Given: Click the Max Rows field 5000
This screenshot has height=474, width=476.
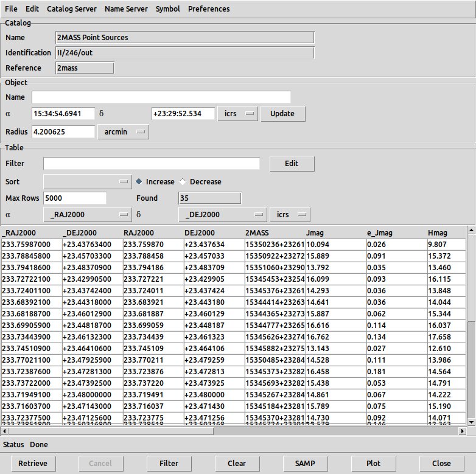Looking at the screenshot, I should point(75,198).
